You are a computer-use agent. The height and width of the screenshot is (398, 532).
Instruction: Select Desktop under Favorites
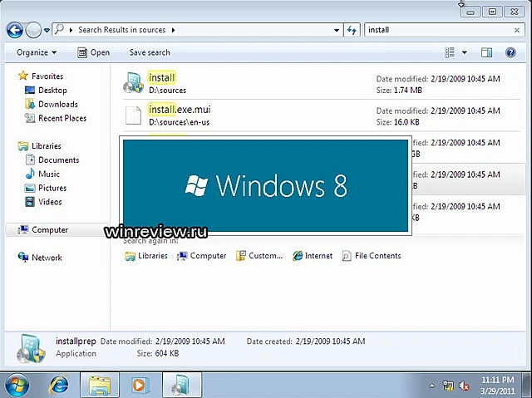52,90
